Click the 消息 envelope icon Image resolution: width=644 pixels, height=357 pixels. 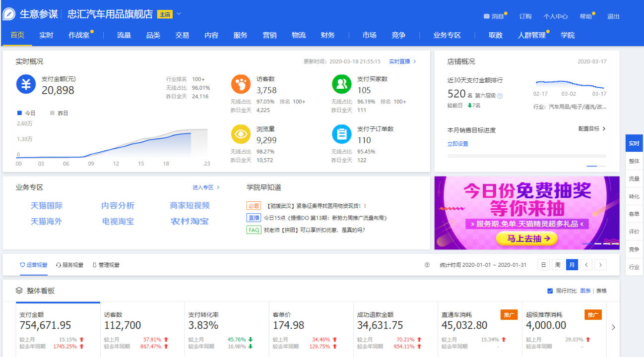[487, 16]
